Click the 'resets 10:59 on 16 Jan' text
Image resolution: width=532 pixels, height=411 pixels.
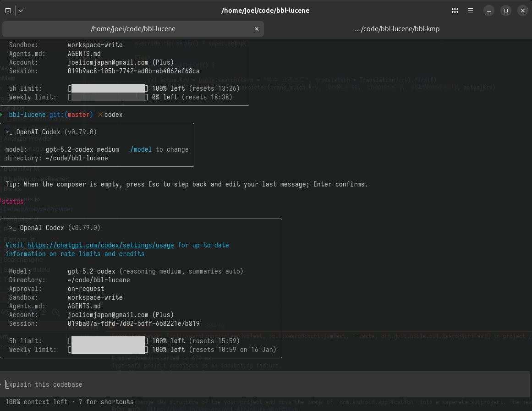click(x=232, y=350)
